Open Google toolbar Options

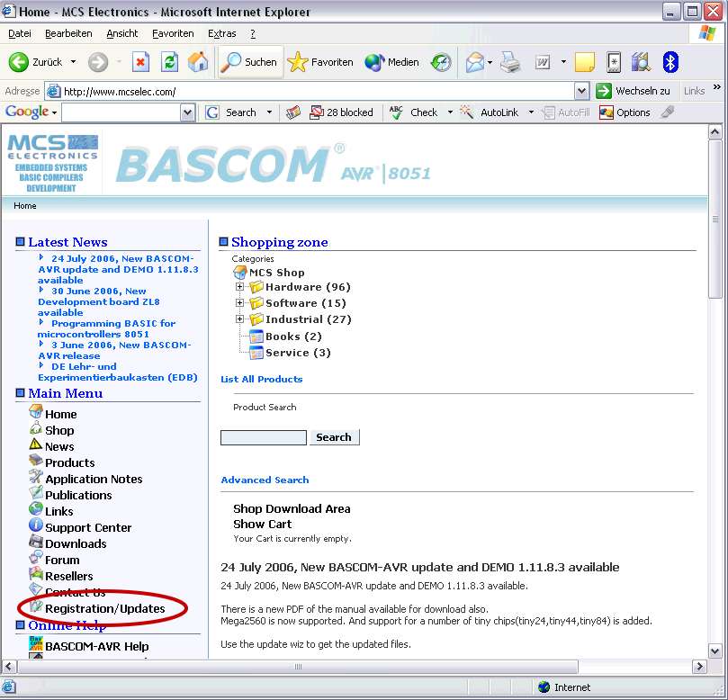[625, 112]
